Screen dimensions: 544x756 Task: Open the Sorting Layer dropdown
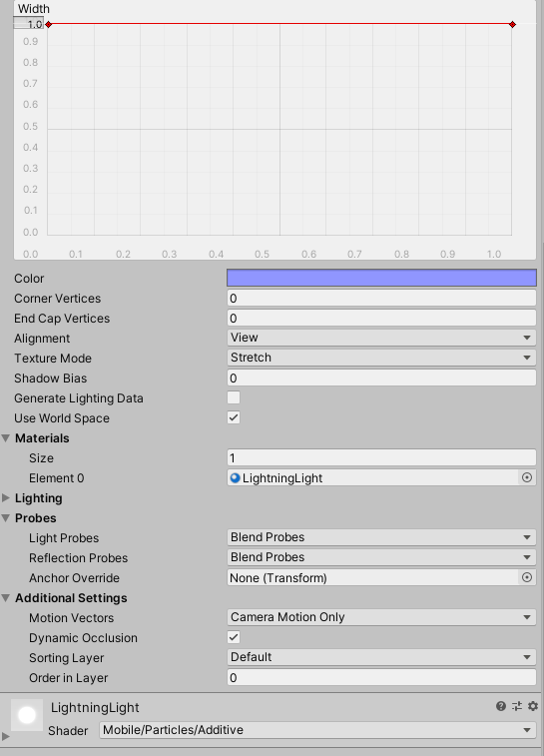click(x=381, y=657)
